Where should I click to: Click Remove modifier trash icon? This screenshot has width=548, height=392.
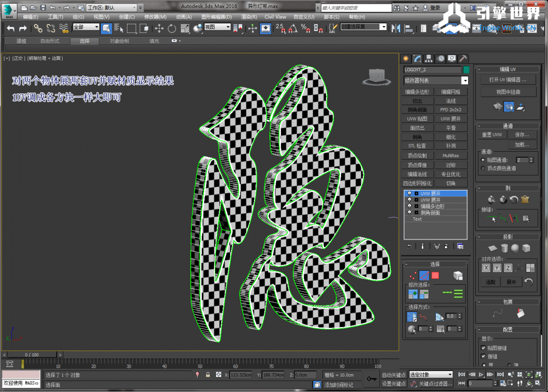click(x=446, y=246)
